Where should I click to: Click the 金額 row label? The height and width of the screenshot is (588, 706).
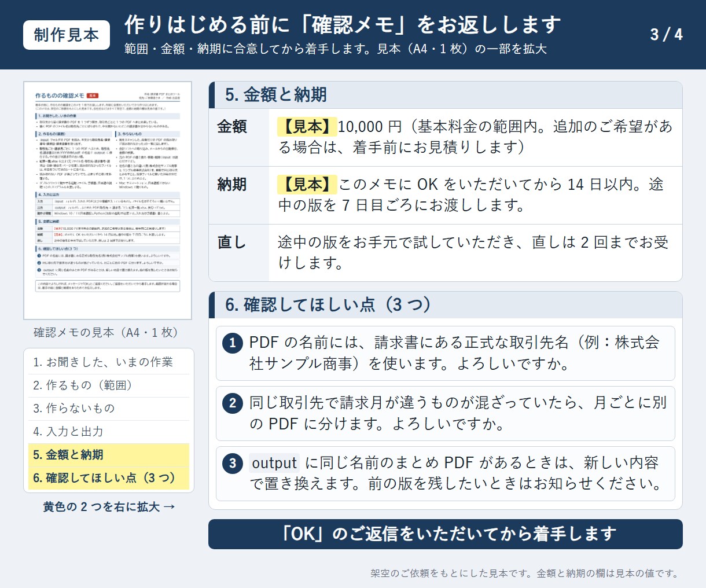232,127
